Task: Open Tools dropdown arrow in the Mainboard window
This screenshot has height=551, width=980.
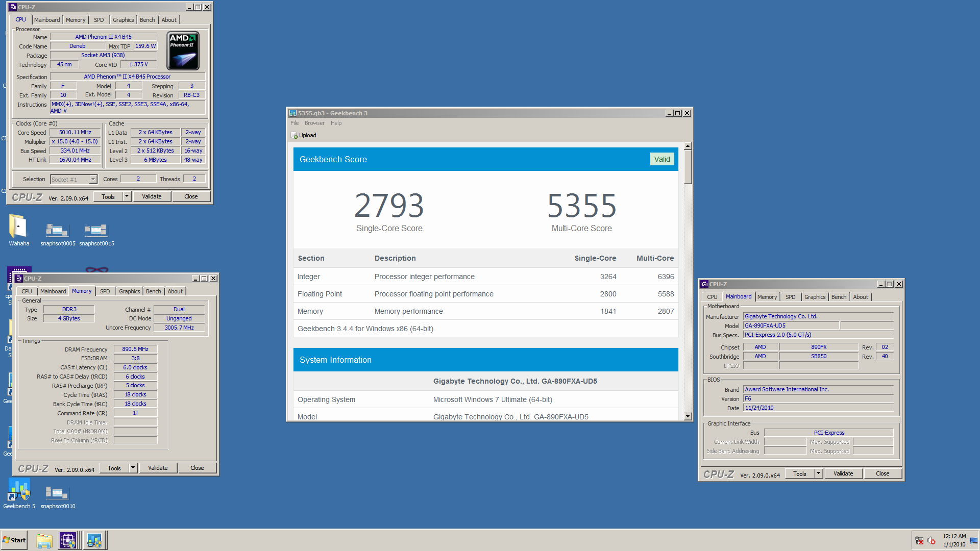Action: pos(818,473)
